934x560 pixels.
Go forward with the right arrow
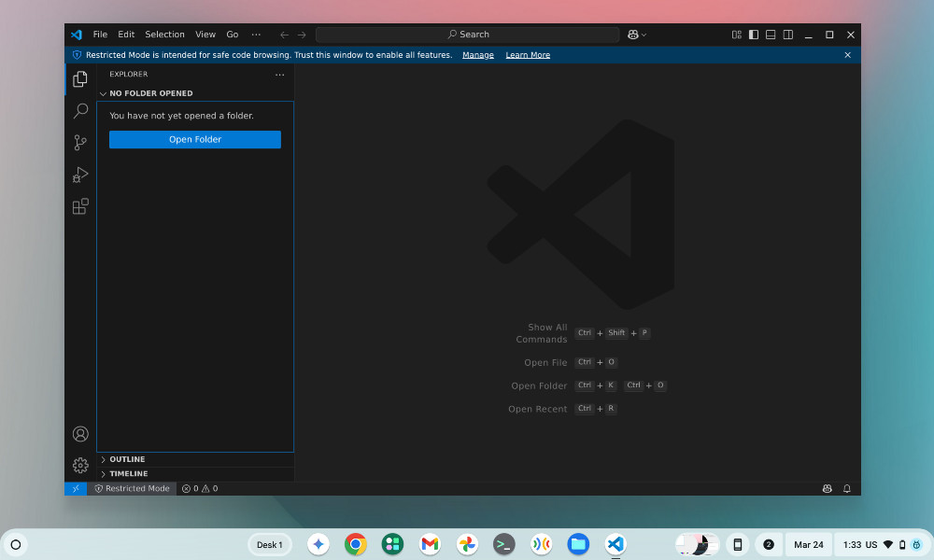[x=302, y=35]
